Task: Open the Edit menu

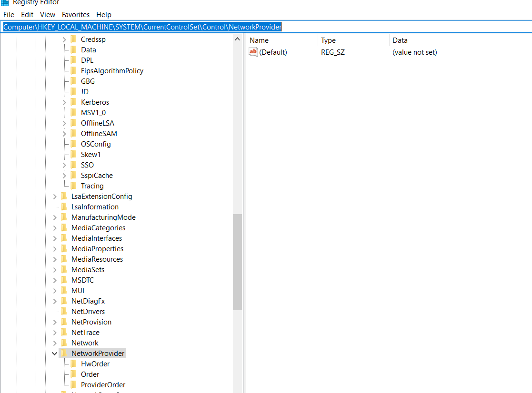Action: point(27,14)
